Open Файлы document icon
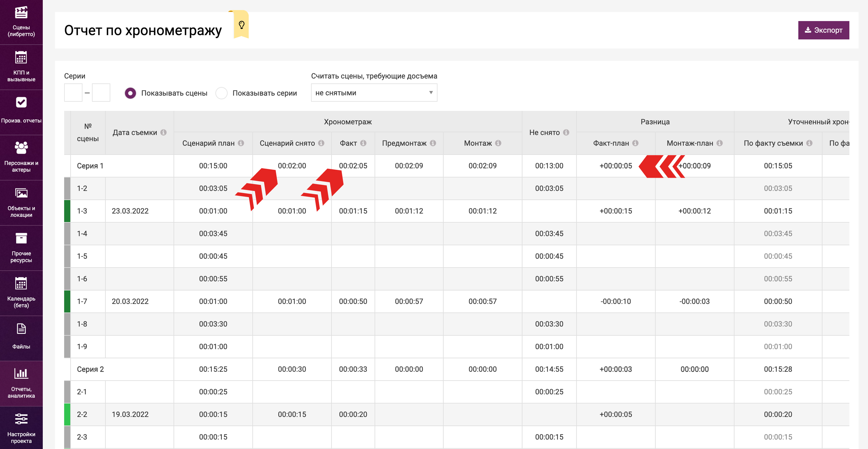This screenshot has width=868, height=449. pos(21,329)
